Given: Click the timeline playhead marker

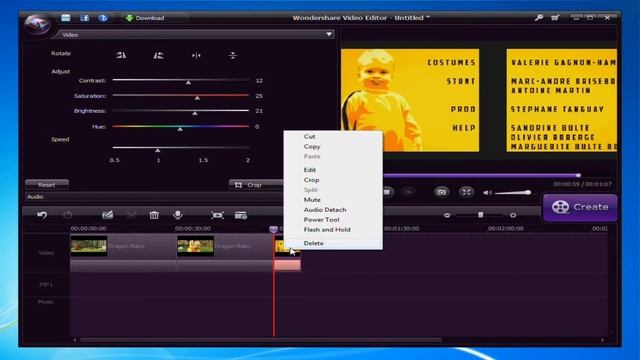Looking at the screenshot, I should click(x=273, y=229).
